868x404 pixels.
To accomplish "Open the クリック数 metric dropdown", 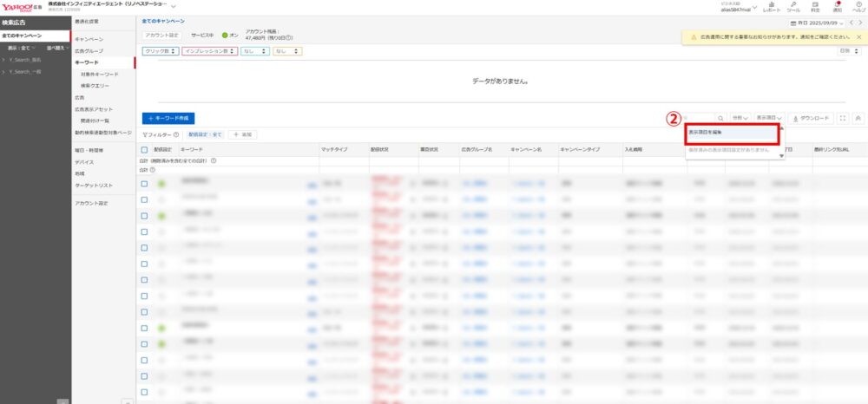I will click(161, 51).
